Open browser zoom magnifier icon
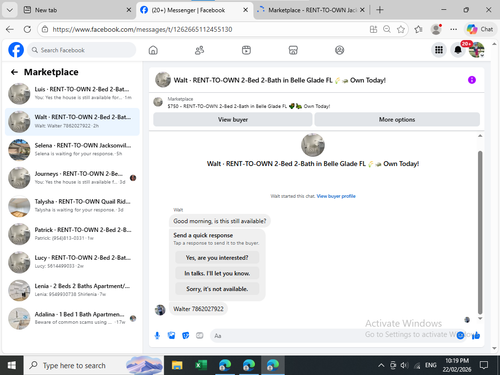Screen dimensions: 500x375 pos(387,29)
